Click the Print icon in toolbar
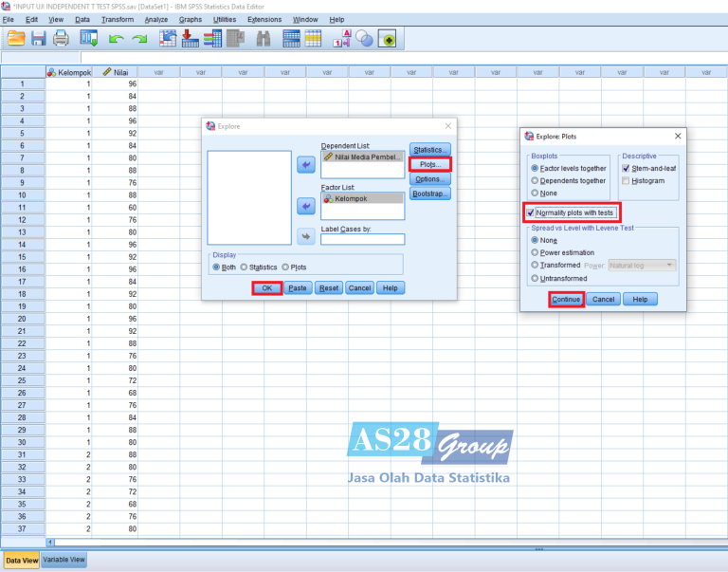The height and width of the screenshot is (572, 728). (61, 39)
